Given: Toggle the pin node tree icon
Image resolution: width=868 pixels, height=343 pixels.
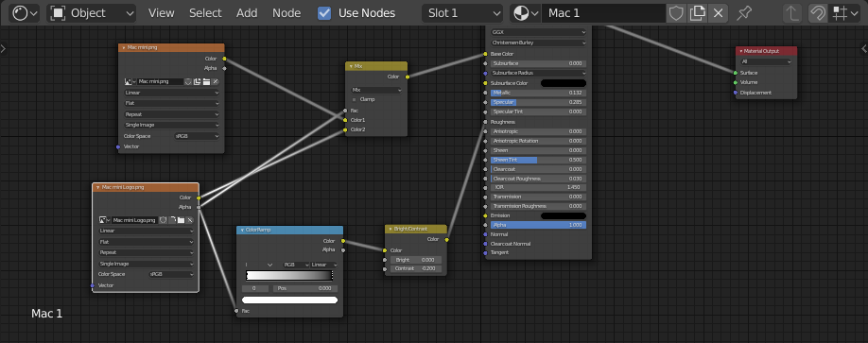Looking at the screenshot, I should pos(744,12).
